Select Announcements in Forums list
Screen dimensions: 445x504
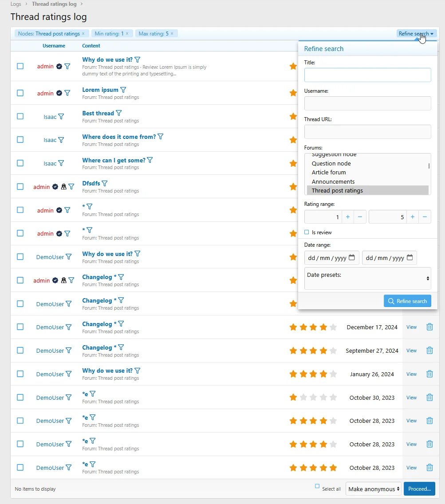coord(333,181)
